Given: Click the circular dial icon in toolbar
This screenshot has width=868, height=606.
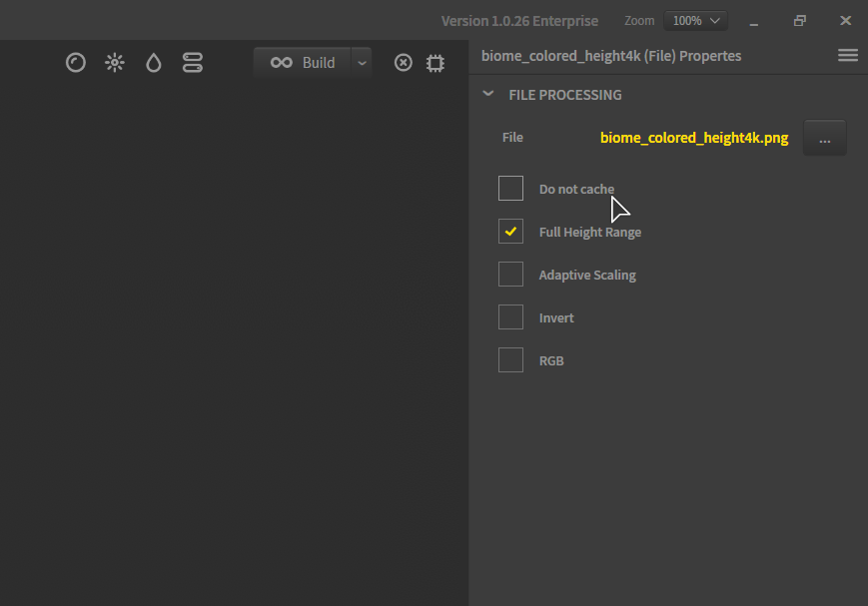Looking at the screenshot, I should click(x=76, y=63).
